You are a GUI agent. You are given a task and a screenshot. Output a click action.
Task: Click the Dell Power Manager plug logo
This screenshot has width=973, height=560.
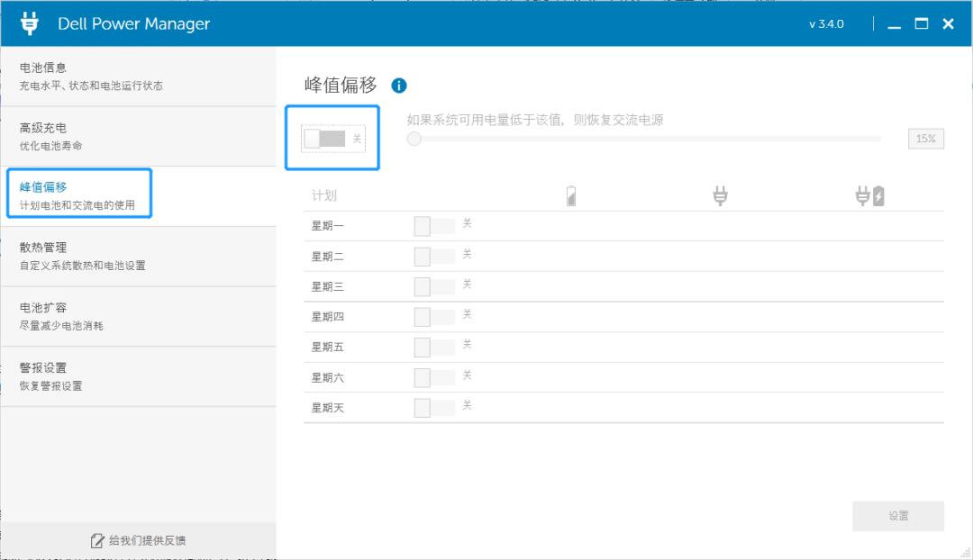click(x=30, y=23)
